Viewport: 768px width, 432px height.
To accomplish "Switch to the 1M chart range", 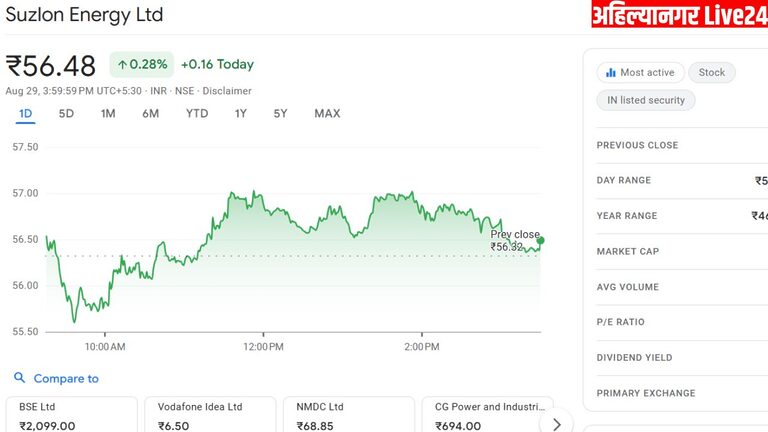I will point(108,113).
